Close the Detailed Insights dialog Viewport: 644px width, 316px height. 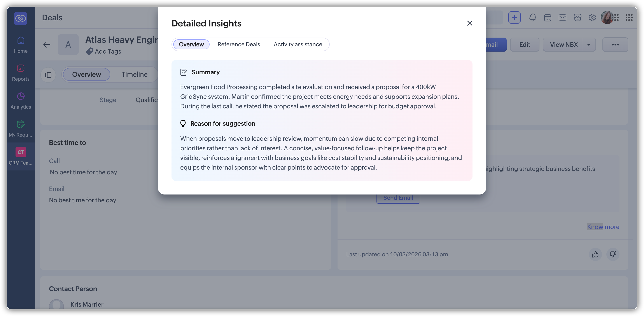click(x=469, y=23)
